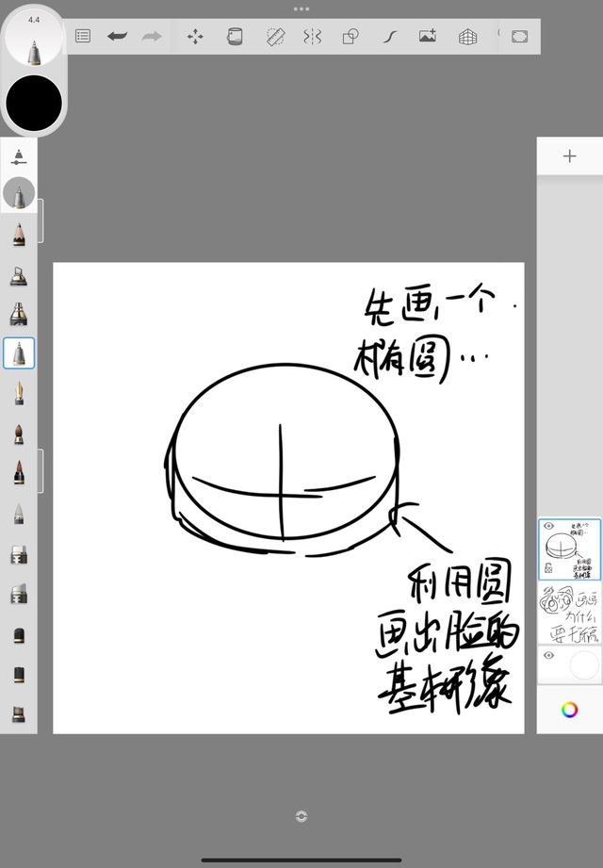Toggle the background layer's eye icon

tap(548, 655)
